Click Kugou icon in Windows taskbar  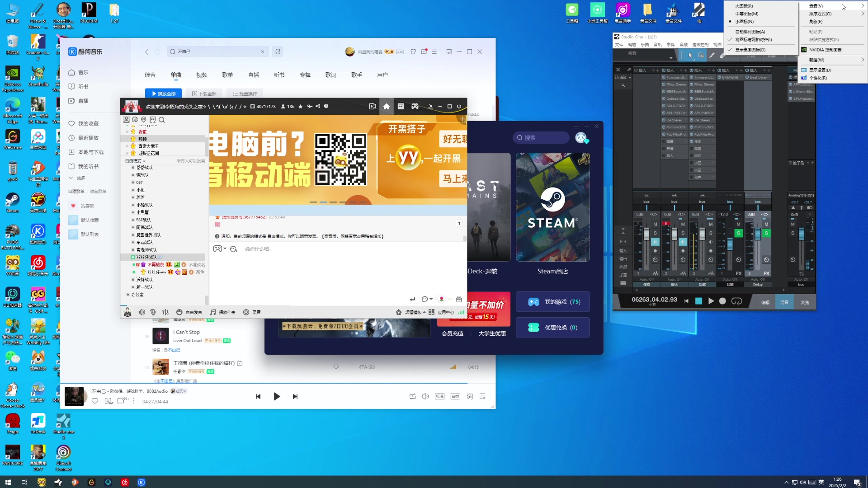click(142, 482)
